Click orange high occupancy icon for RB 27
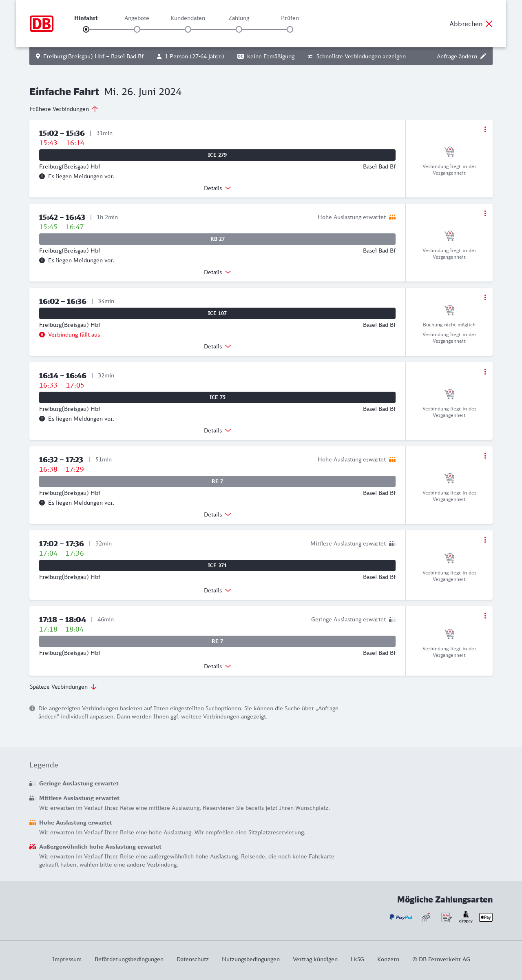522x980 pixels. click(392, 217)
